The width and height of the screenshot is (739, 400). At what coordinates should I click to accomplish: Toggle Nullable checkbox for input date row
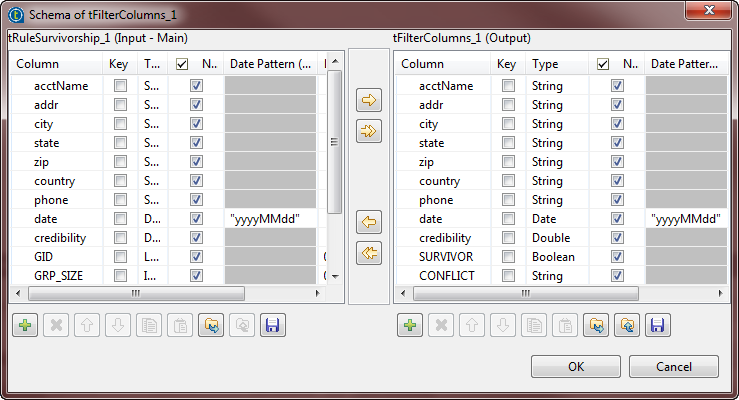pos(196,219)
